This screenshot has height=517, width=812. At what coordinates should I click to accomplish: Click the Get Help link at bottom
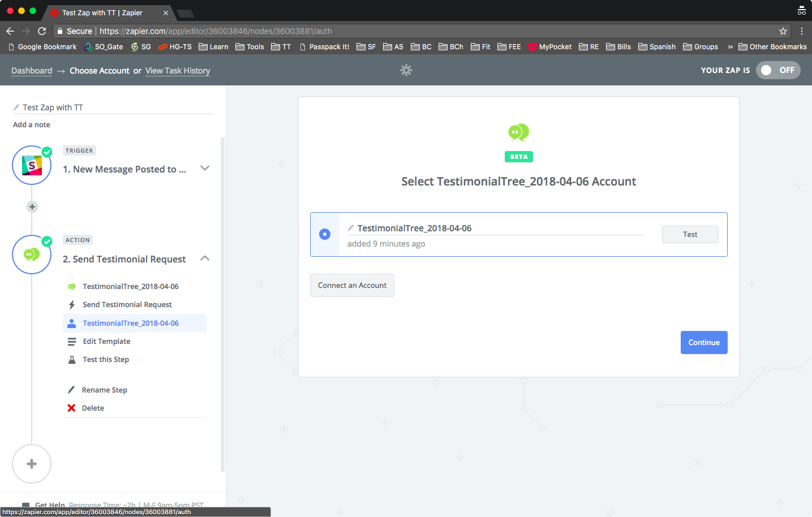[50, 505]
